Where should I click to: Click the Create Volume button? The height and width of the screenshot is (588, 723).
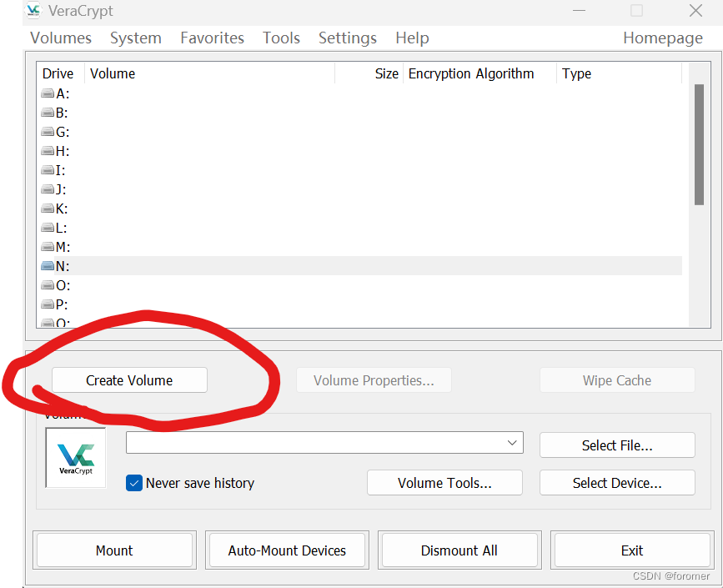[x=129, y=380]
